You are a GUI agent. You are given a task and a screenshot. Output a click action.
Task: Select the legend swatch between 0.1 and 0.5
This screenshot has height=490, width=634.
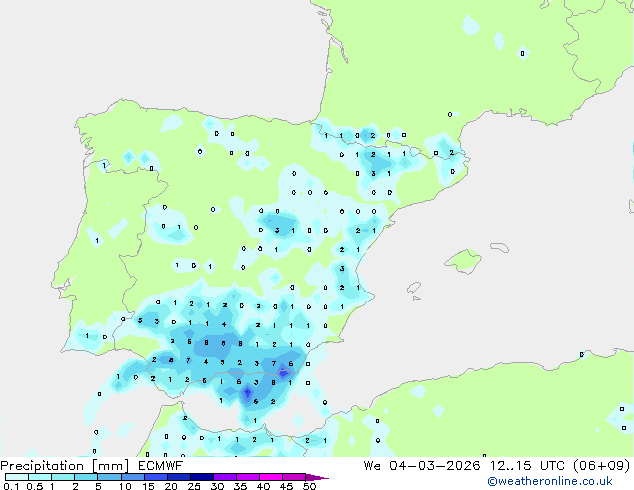[x=17, y=477]
